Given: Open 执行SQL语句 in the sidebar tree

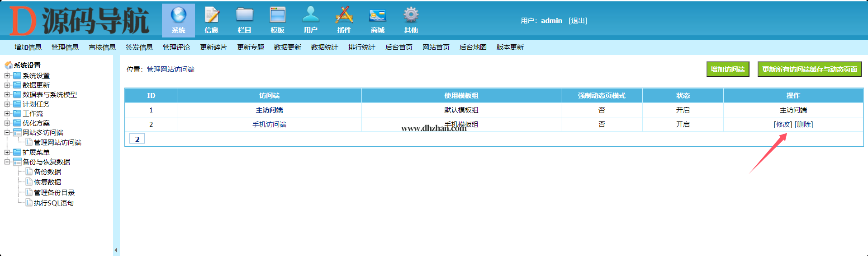Looking at the screenshot, I should (53, 203).
